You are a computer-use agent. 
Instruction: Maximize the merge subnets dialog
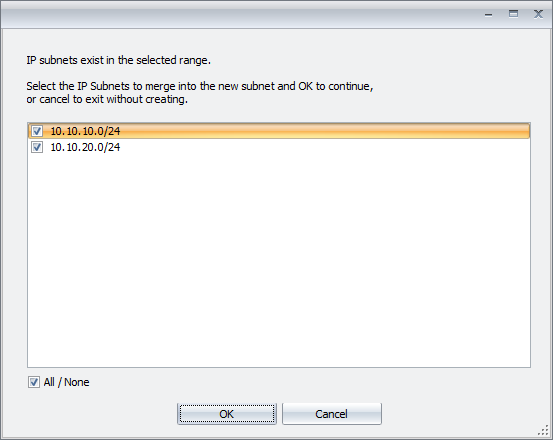coord(513,14)
